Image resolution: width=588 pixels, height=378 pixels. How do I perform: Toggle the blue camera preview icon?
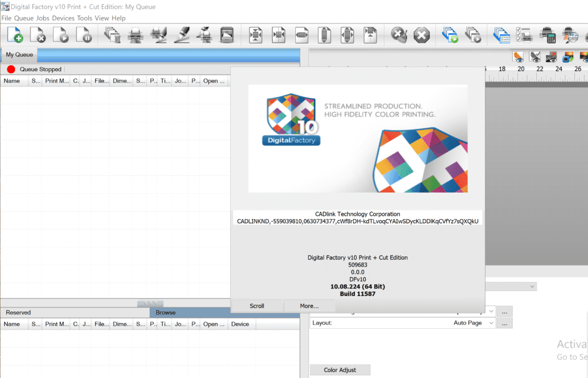[x=567, y=57]
